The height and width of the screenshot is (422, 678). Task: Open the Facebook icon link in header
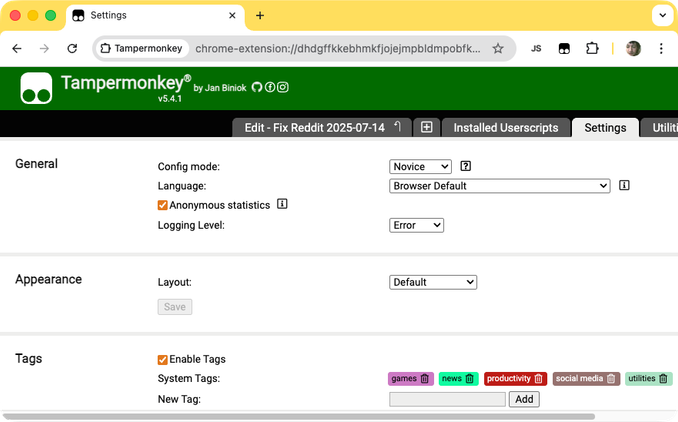pos(270,87)
